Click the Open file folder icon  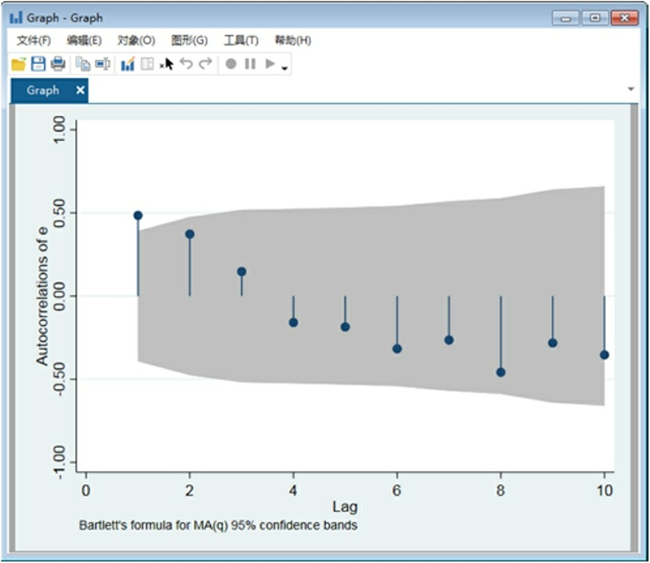18,64
